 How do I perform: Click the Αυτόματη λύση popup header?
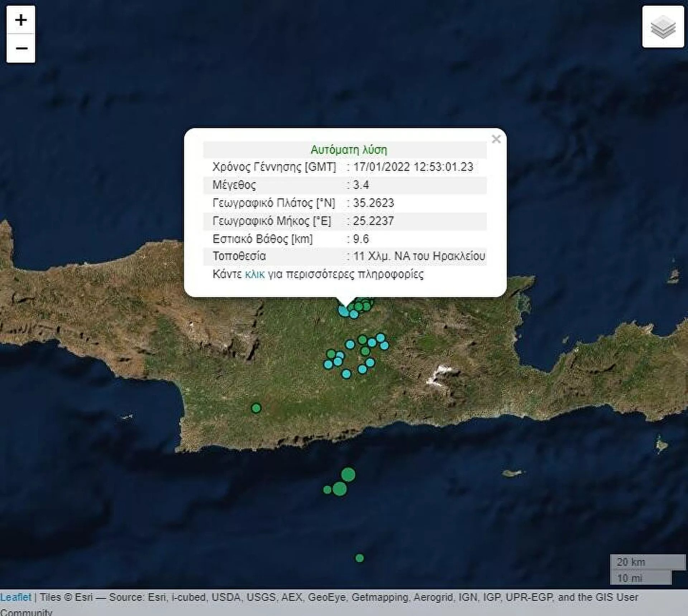tap(348, 150)
